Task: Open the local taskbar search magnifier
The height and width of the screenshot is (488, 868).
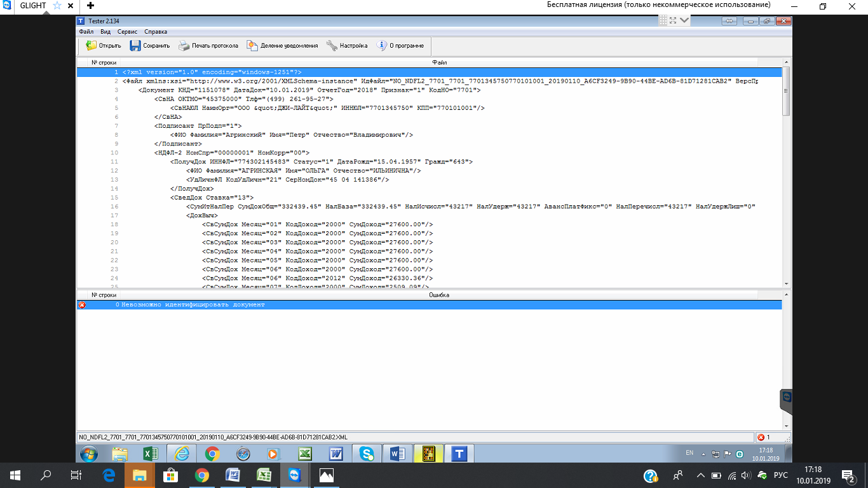Action: [46, 475]
